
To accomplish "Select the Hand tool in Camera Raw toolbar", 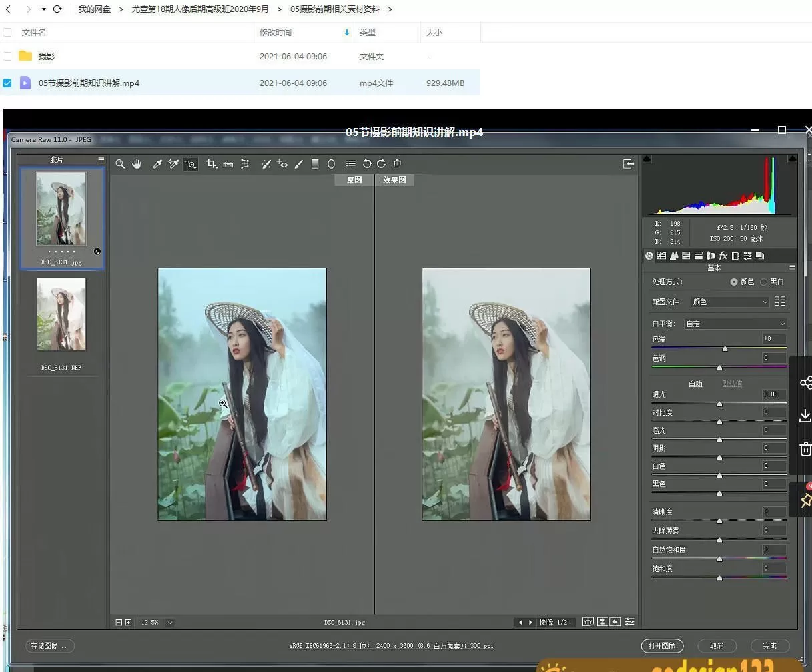I will (137, 164).
